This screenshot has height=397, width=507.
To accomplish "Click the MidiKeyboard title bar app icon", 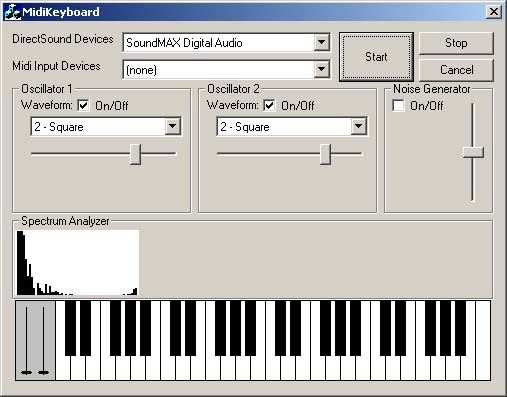I will [13, 12].
